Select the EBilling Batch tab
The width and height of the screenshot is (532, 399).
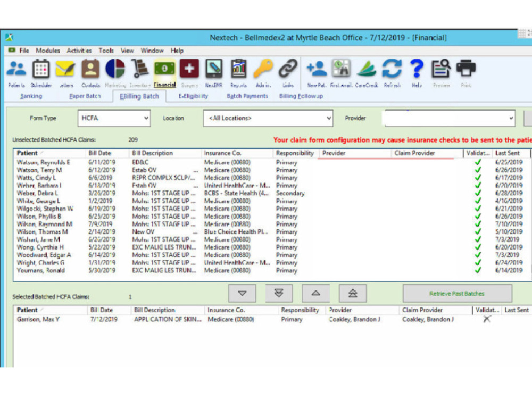click(x=139, y=96)
